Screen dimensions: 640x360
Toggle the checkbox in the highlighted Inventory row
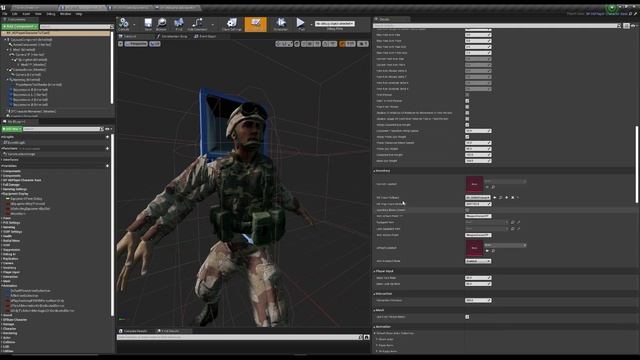[x=467, y=210]
